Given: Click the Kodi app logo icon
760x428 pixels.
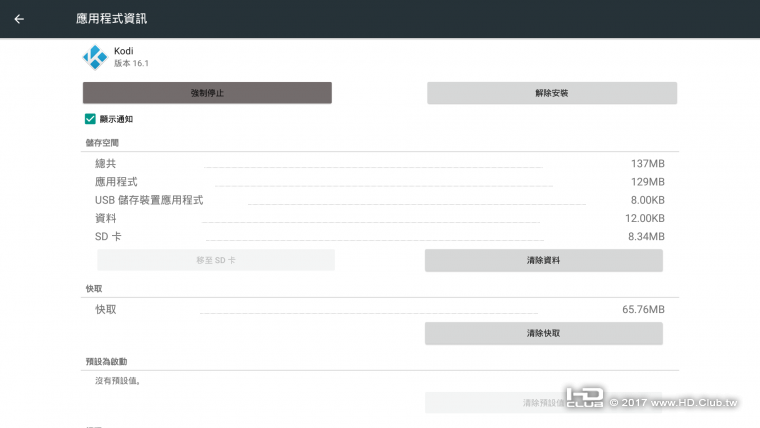Looking at the screenshot, I should coord(95,57).
